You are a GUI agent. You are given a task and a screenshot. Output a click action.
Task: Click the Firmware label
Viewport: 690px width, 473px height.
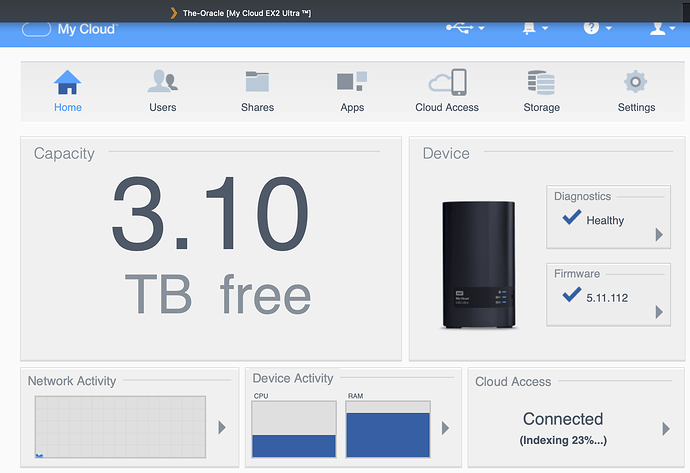pos(577,274)
